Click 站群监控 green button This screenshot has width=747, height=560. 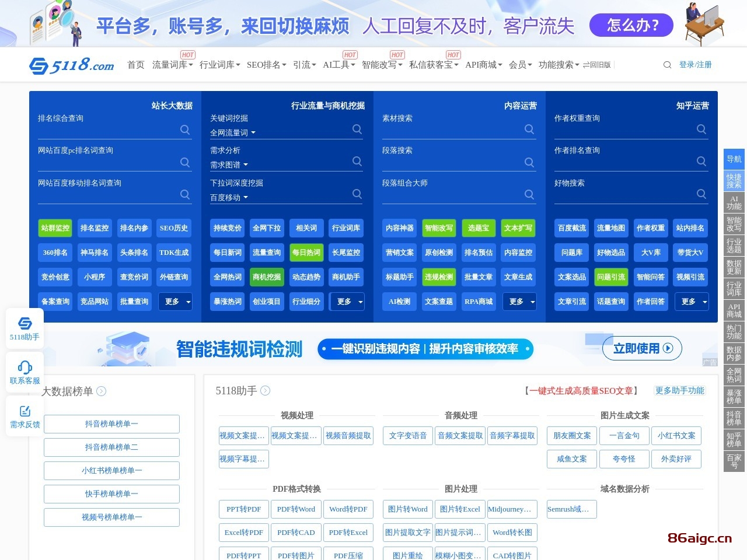click(x=55, y=228)
